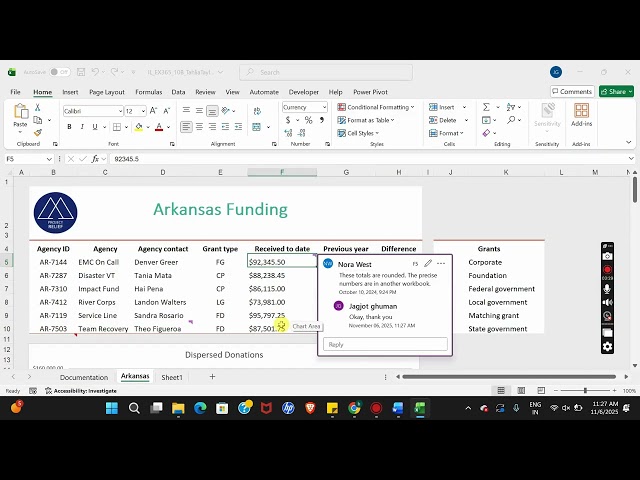Click the Save icon in the title bar
Viewport: 640px width, 480px height.
81,72
